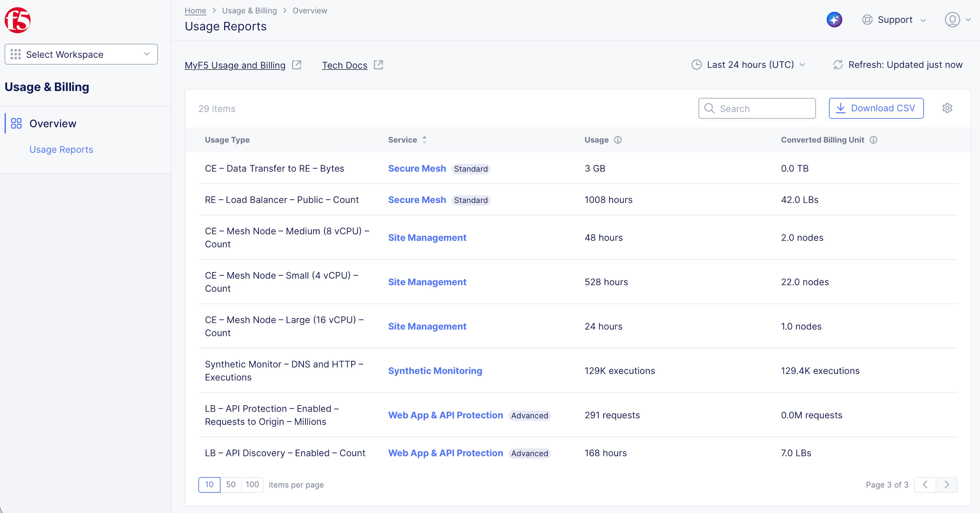Expand the Support menu chevron
This screenshot has width=980, height=513.
pyautogui.click(x=923, y=20)
